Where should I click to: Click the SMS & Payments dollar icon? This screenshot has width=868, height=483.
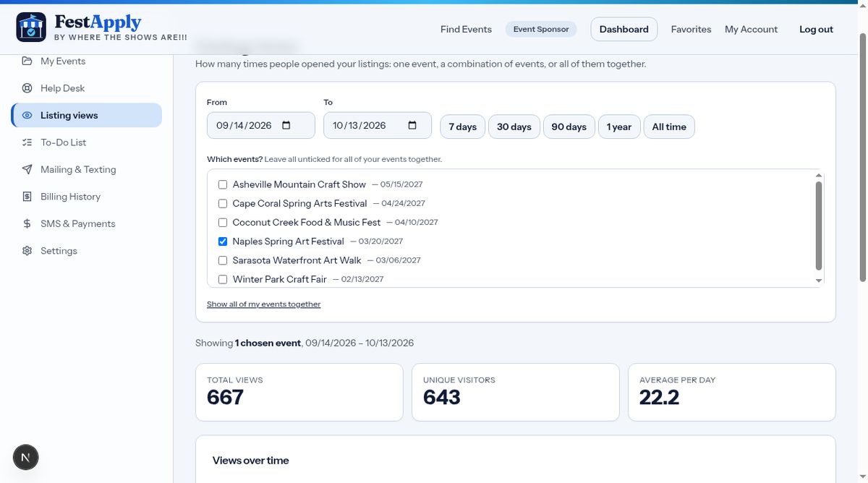point(27,223)
